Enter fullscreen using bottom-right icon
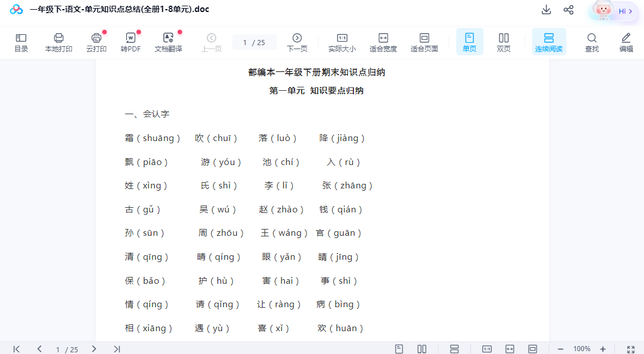 coord(631,349)
